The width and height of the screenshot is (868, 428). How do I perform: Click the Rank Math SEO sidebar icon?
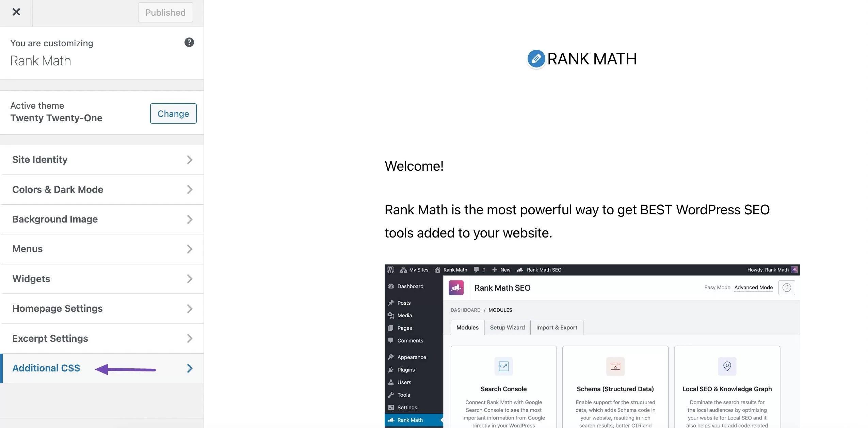[x=391, y=420]
